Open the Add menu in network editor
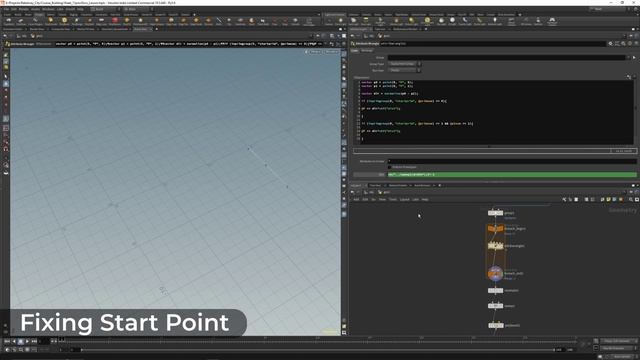640x360 pixels. pos(356,199)
